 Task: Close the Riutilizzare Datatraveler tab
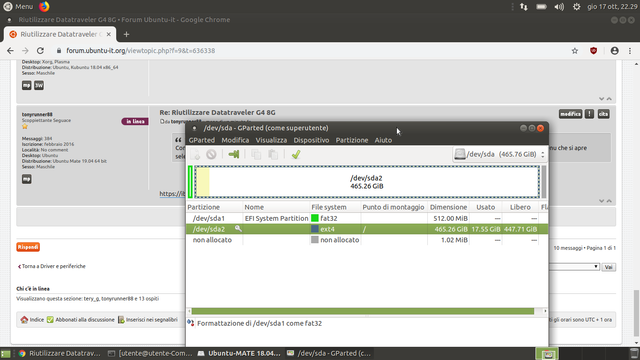click(109, 34)
